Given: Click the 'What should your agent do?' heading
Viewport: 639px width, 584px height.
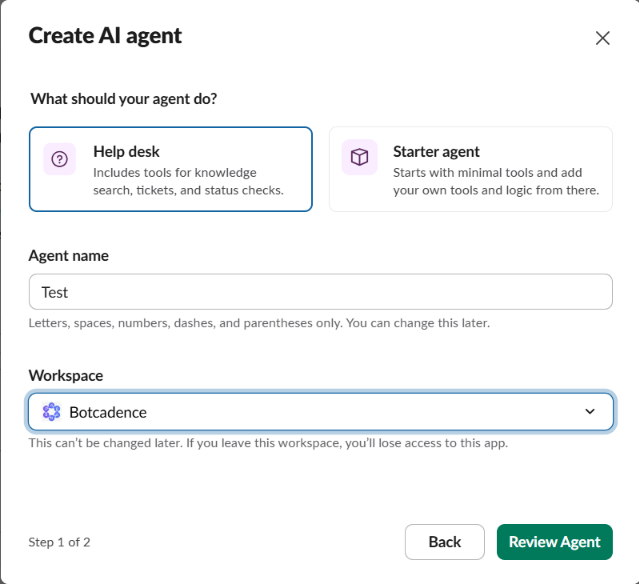Looking at the screenshot, I should tap(124, 99).
